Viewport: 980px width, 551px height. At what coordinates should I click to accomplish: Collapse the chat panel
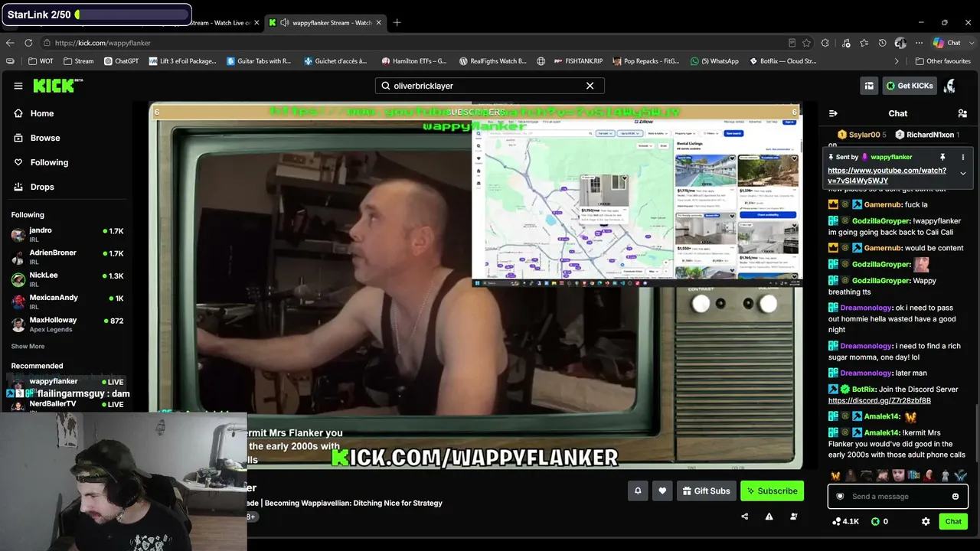pos(833,113)
